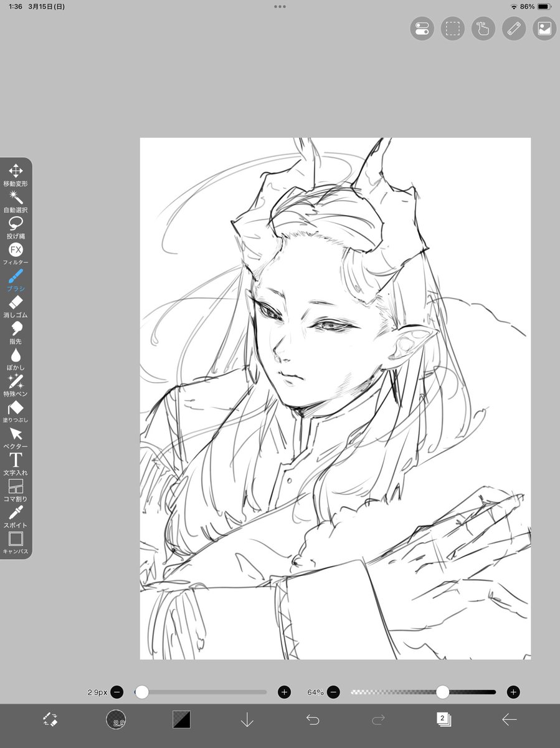Tap the Wi-Fi status icon
This screenshot has width=560, height=748.
[x=513, y=6]
